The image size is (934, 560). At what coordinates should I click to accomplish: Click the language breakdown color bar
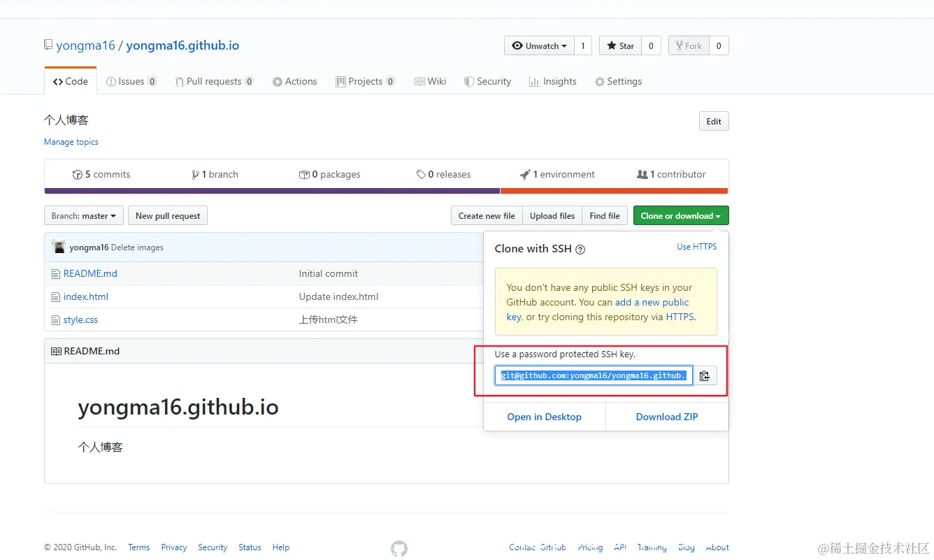click(x=386, y=191)
